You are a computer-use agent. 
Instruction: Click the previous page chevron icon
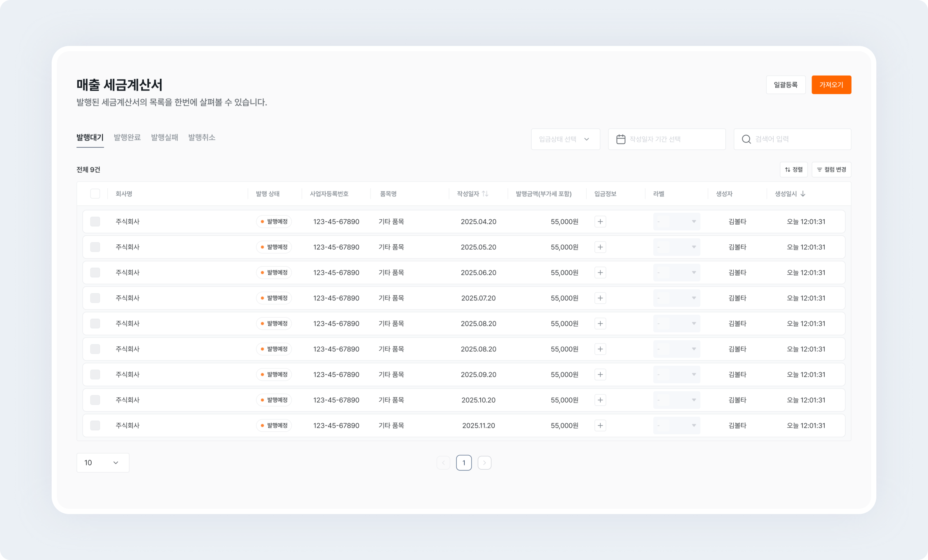click(x=443, y=463)
